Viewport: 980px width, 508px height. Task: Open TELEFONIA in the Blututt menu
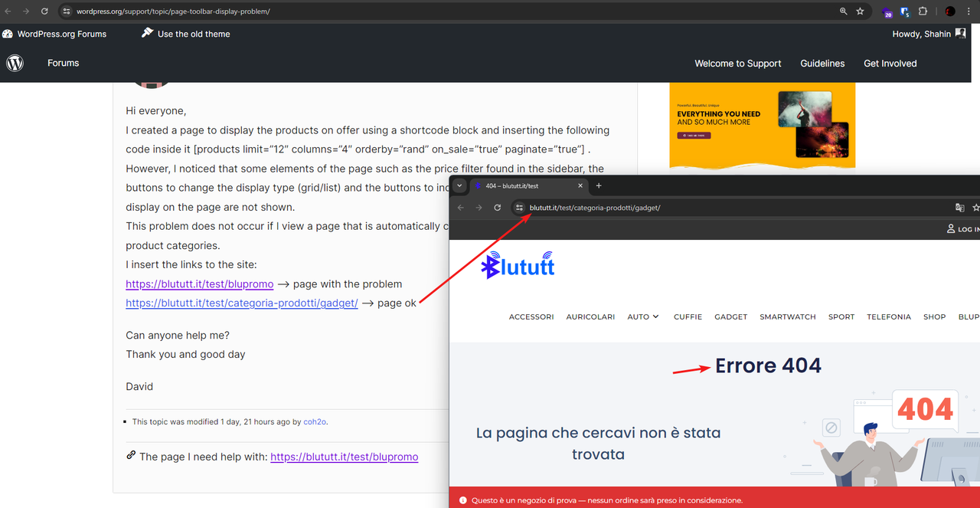point(889,316)
